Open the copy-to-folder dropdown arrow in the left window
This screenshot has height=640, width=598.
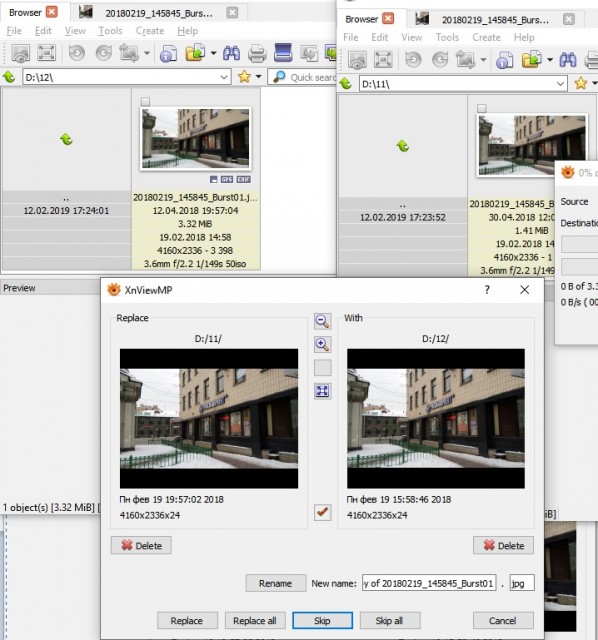[213, 53]
